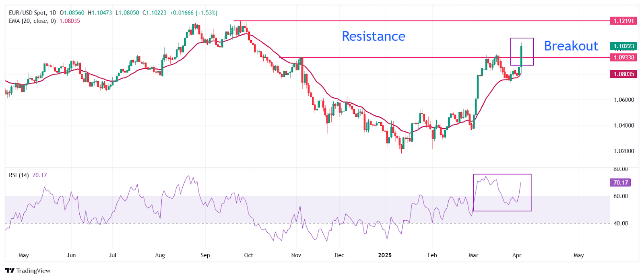Open the RSI (14) indicator legend

[x=19, y=175]
